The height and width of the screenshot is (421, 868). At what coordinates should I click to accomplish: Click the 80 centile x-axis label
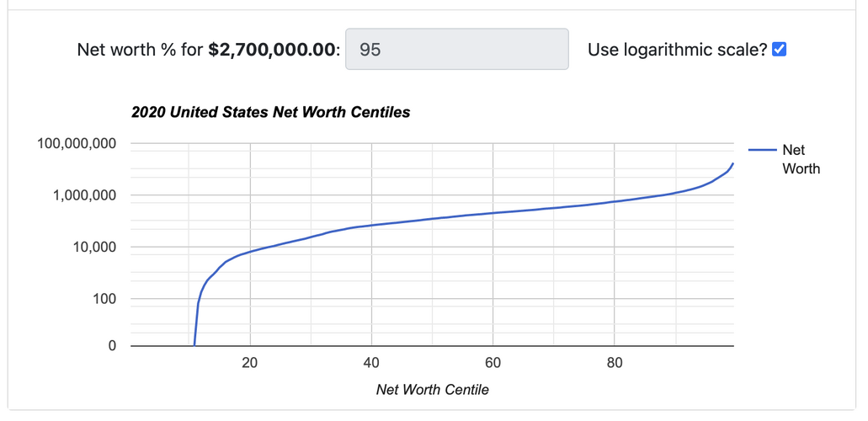[x=614, y=364]
